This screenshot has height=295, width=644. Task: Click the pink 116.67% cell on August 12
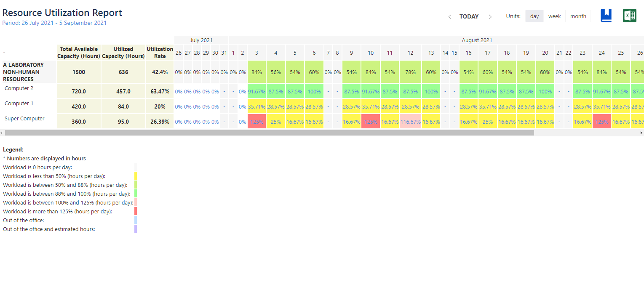coord(411,122)
